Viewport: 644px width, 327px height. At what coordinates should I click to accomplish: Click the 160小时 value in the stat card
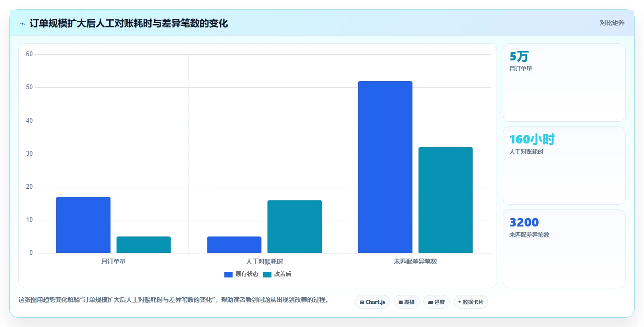(x=532, y=140)
